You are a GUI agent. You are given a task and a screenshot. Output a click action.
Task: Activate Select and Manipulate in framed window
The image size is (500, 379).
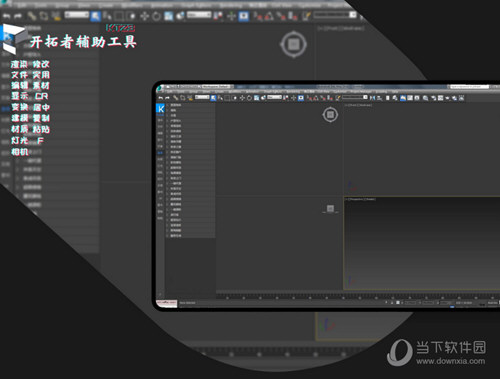(293, 98)
